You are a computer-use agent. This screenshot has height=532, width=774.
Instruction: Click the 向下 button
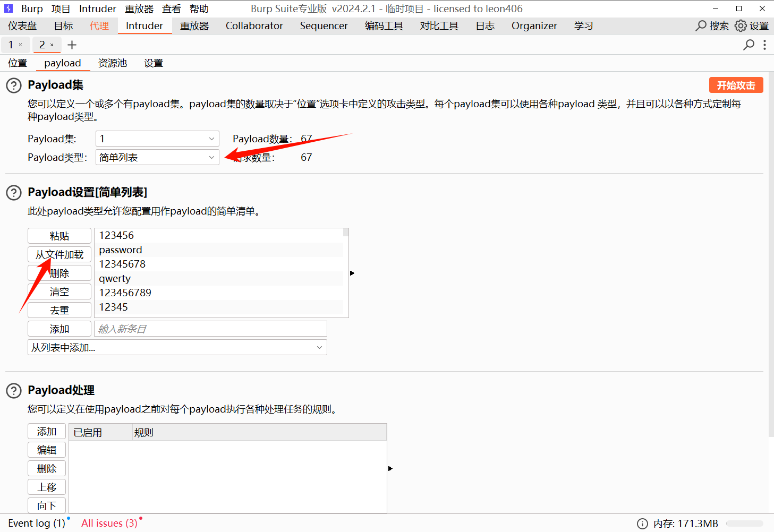[x=47, y=505]
